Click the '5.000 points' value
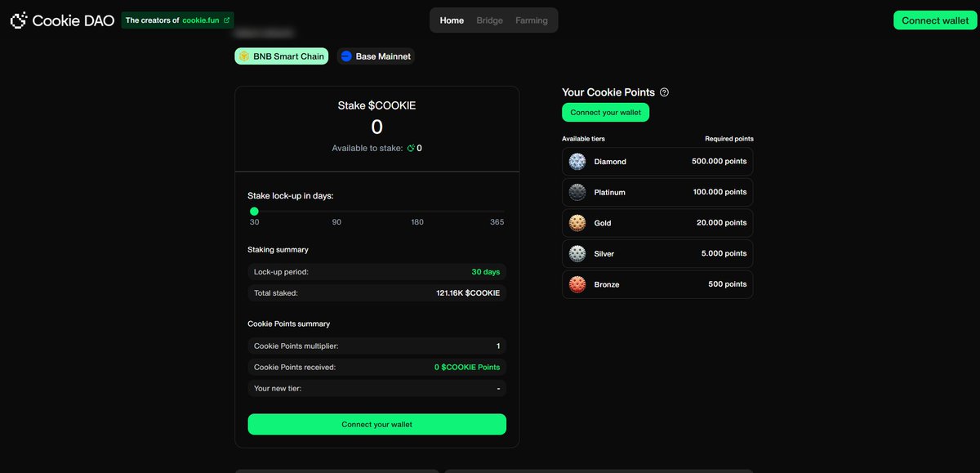This screenshot has width=980, height=473. pos(724,253)
